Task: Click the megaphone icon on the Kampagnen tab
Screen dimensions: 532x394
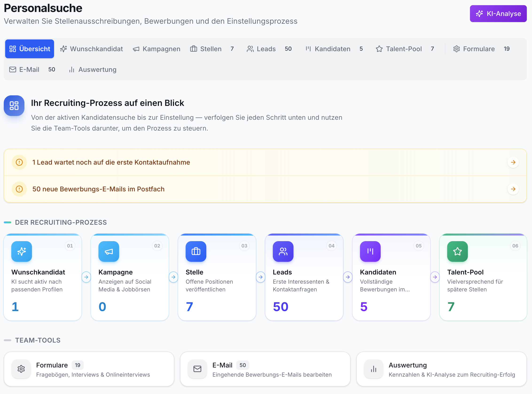Action: coord(136,49)
